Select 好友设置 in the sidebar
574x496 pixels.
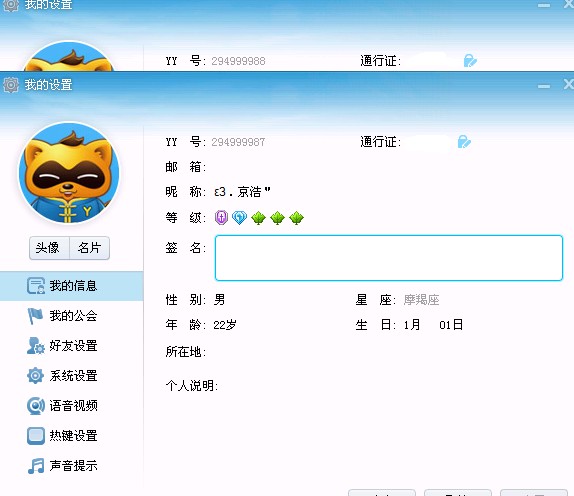[x=71, y=346]
